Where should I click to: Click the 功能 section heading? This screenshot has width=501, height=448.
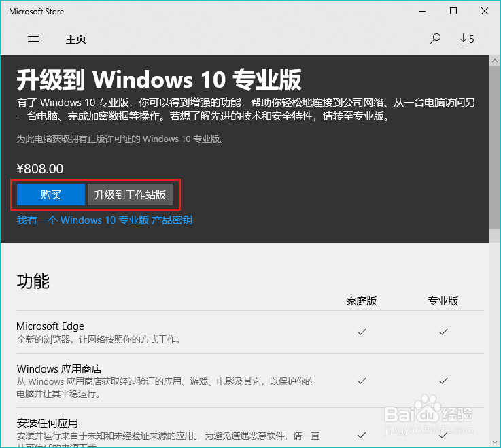tap(33, 281)
